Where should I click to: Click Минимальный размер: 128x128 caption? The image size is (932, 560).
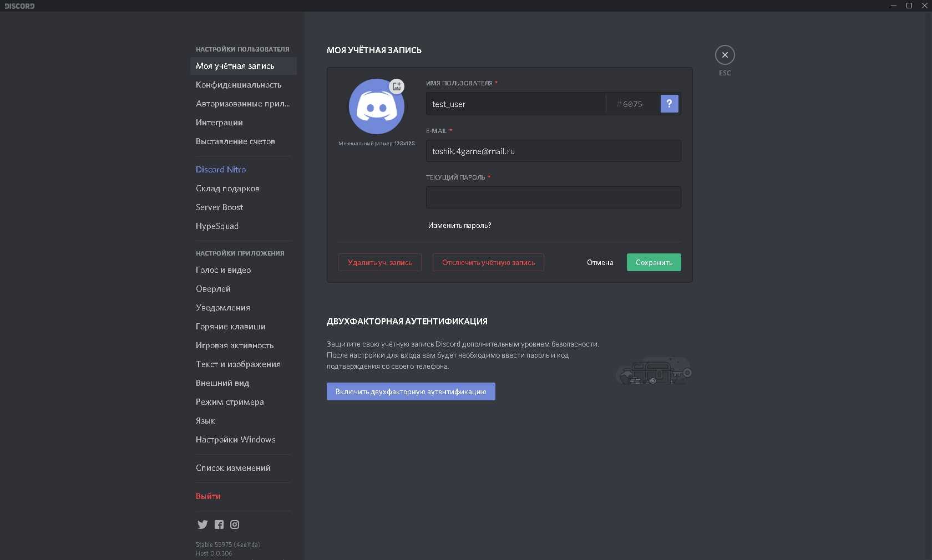[x=377, y=144]
